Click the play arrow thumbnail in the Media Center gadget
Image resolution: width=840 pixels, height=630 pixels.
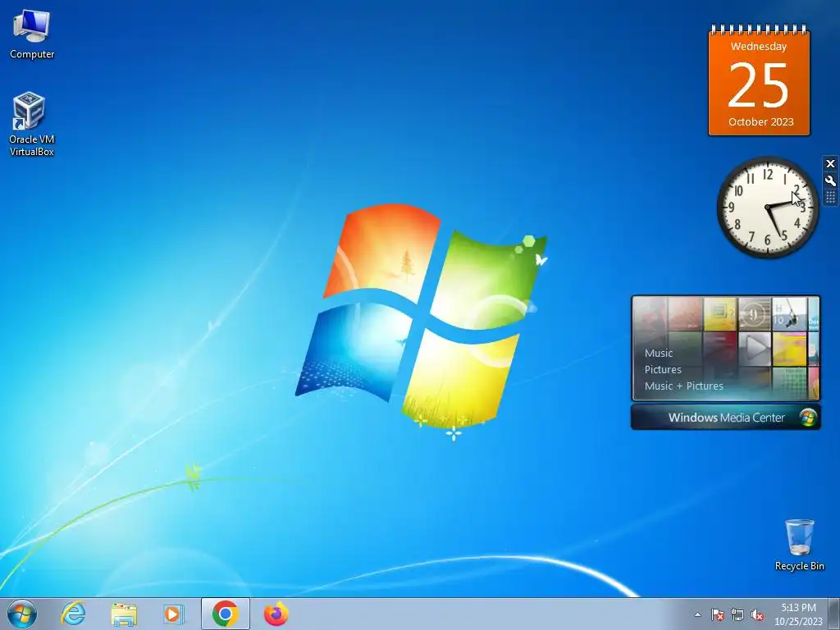tap(755, 348)
